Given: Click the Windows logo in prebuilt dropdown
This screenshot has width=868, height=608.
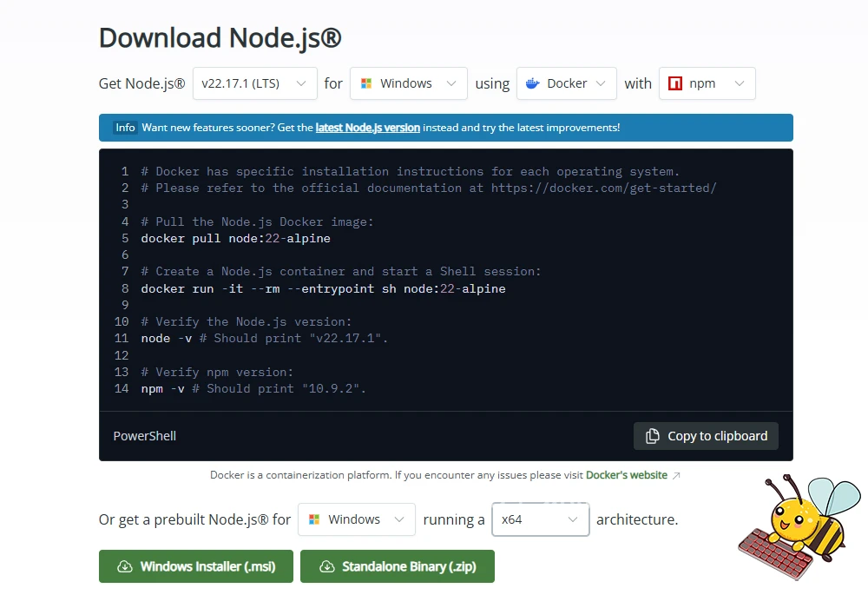Looking at the screenshot, I should (314, 519).
